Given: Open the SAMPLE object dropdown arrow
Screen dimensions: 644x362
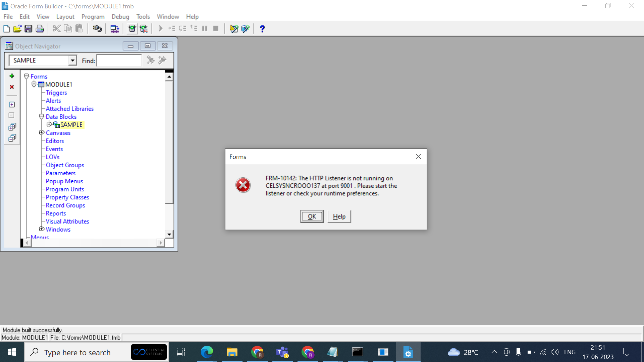Looking at the screenshot, I should [72, 60].
